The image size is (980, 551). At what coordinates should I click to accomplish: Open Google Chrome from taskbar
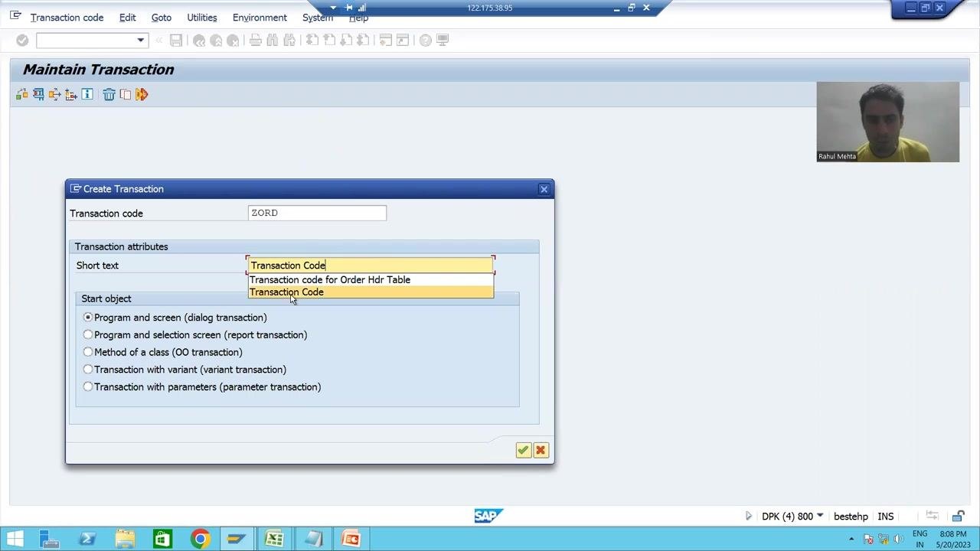[200, 539]
